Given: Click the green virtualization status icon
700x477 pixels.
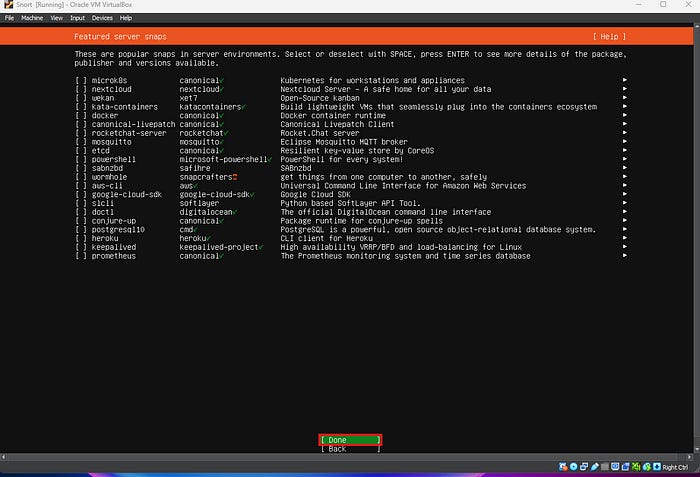Looking at the screenshot, I should (636, 467).
